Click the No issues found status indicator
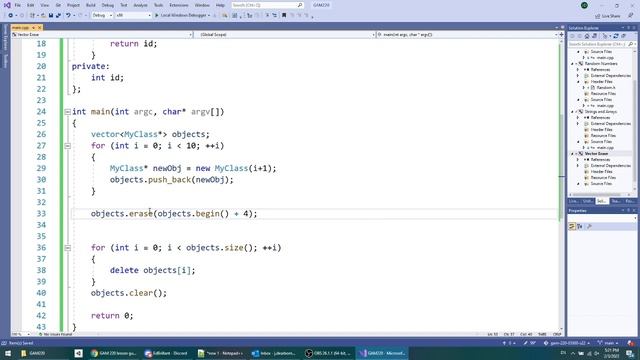The height and width of the screenshot is (360, 640). (x=56, y=334)
